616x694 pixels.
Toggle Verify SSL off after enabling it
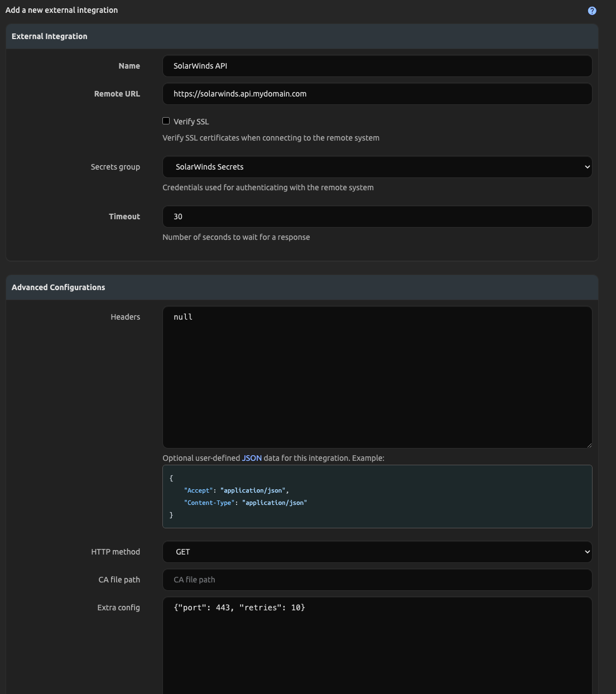(x=166, y=121)
